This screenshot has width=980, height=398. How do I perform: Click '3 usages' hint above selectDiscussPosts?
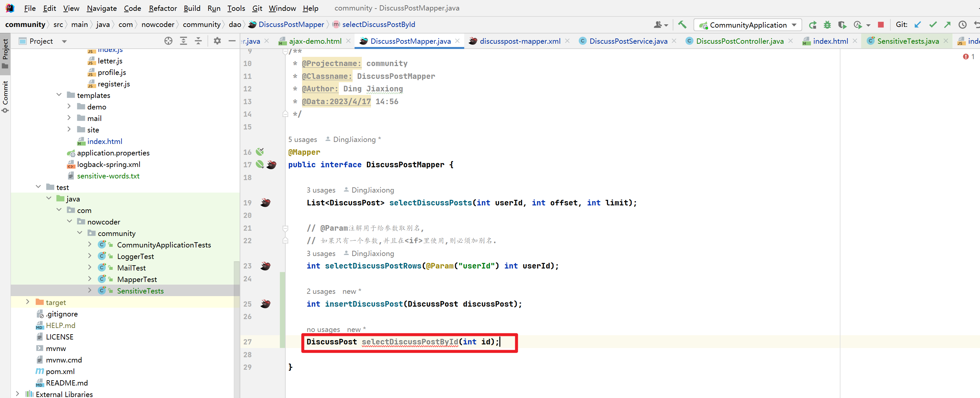pos(321,190)
